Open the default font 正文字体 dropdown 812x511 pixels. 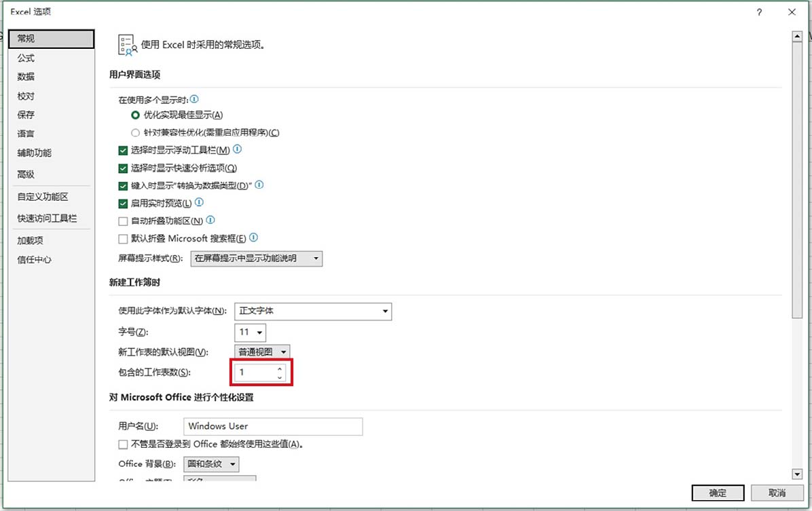(313, 311)
